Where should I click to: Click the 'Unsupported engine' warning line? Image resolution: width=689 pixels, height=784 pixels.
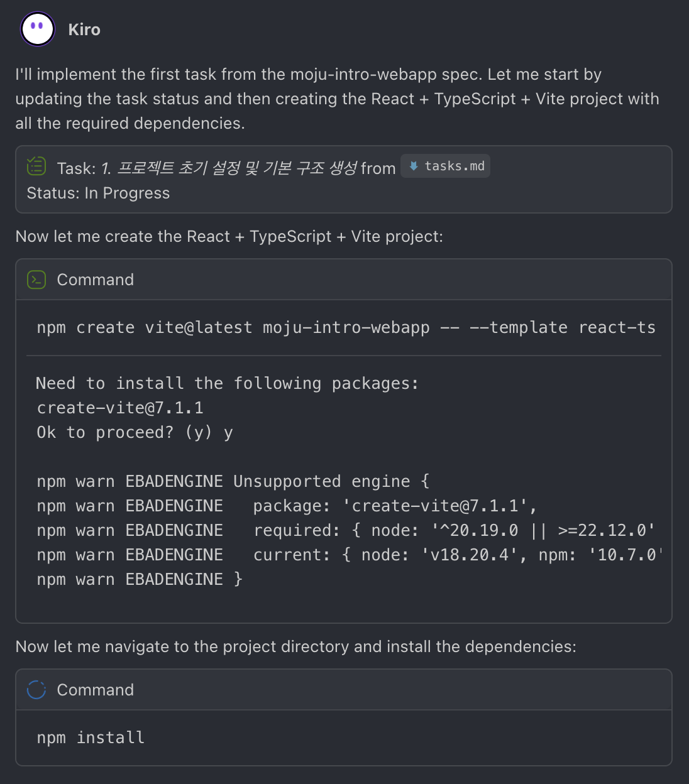233,482
